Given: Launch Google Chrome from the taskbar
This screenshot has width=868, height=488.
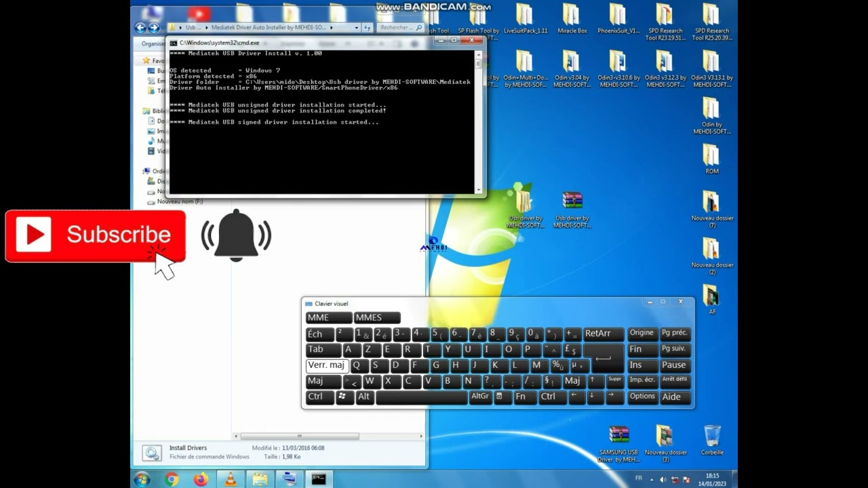Looking at the screenshot, I should (172, 479).
